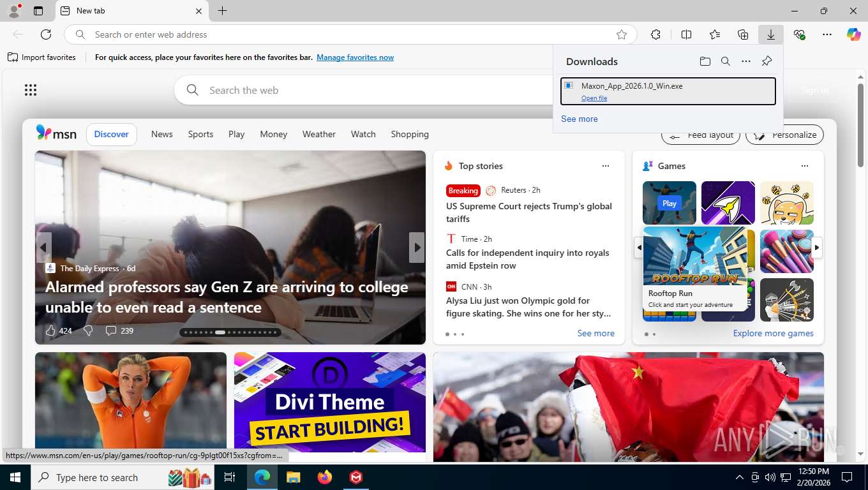The height and width of the screenshot is (490, 868).
Task: Open Games card more options
Action: 805,166
